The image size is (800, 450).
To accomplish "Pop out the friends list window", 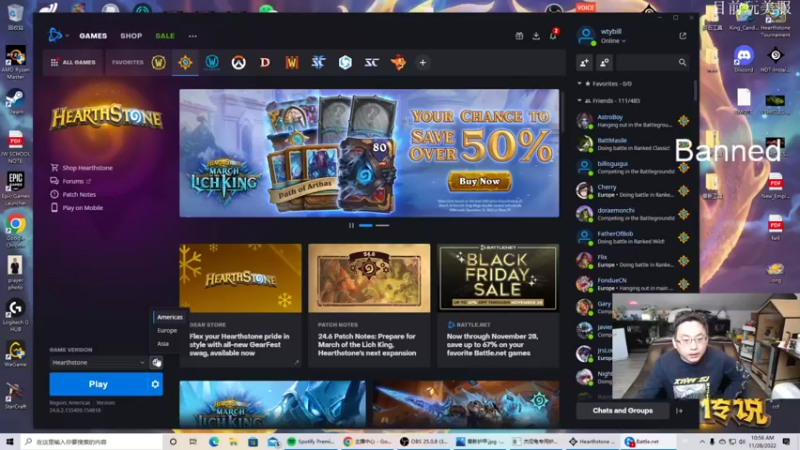I will pyautogui.click(x=683, y=36).
